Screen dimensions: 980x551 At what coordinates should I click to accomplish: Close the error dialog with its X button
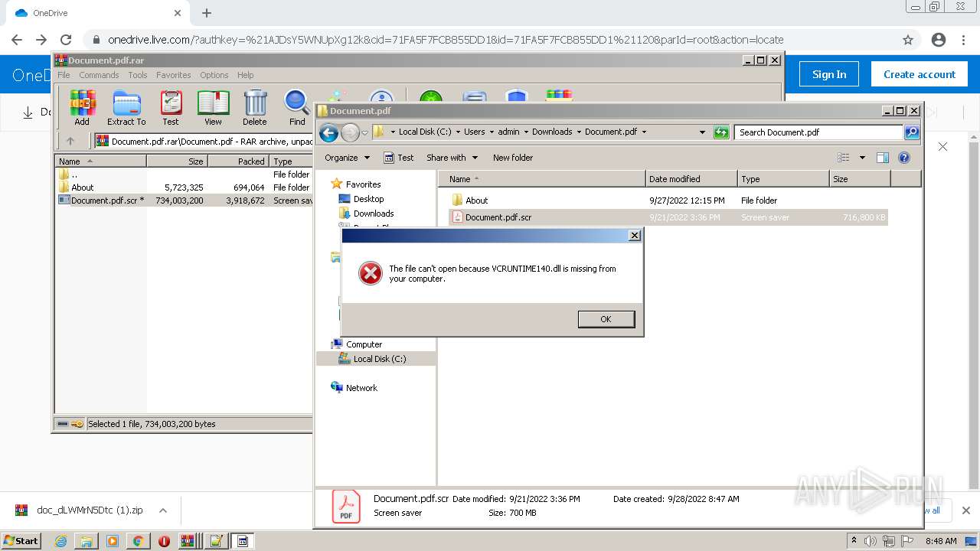click(x=634, y=236)
